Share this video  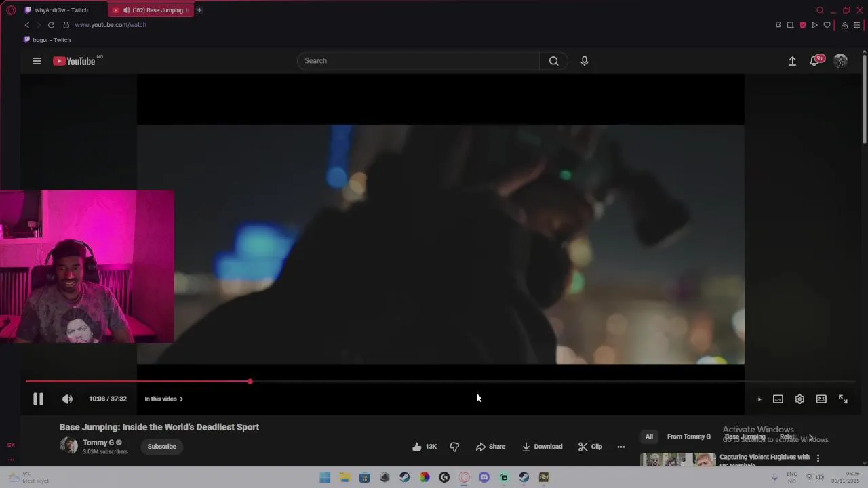[490, 447]
